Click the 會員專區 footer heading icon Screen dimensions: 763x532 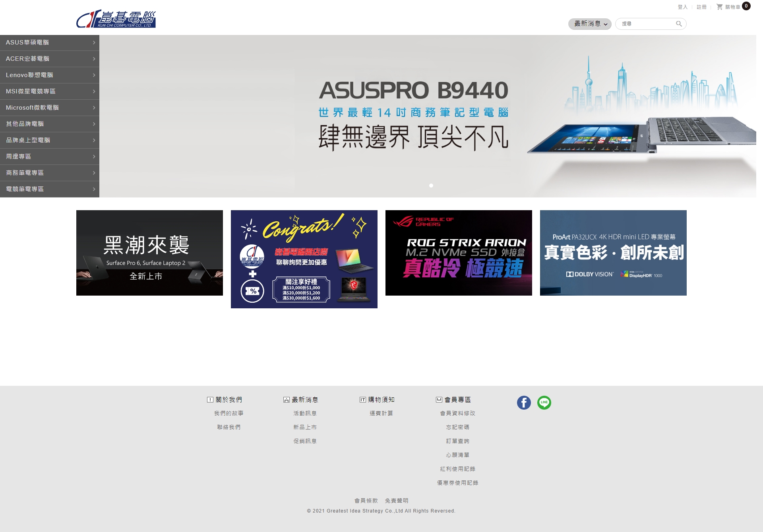click(439, 400)
